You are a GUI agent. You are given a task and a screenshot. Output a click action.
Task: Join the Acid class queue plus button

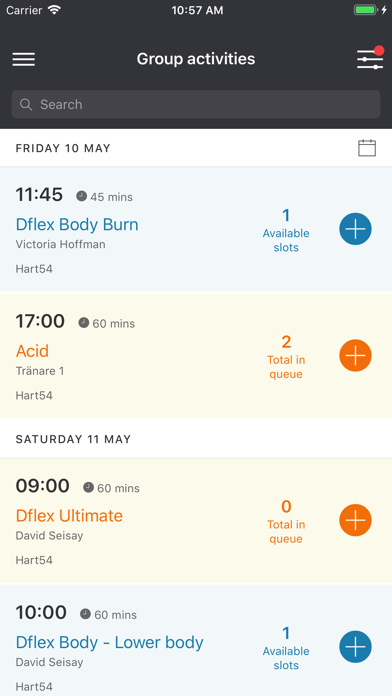tap(355, 356)
